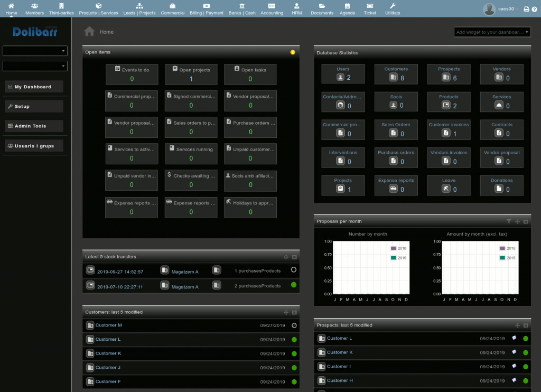This screenshot has width=541, height=392.
Task: Click the Dolibarr logo
Action: coord(35,31)
